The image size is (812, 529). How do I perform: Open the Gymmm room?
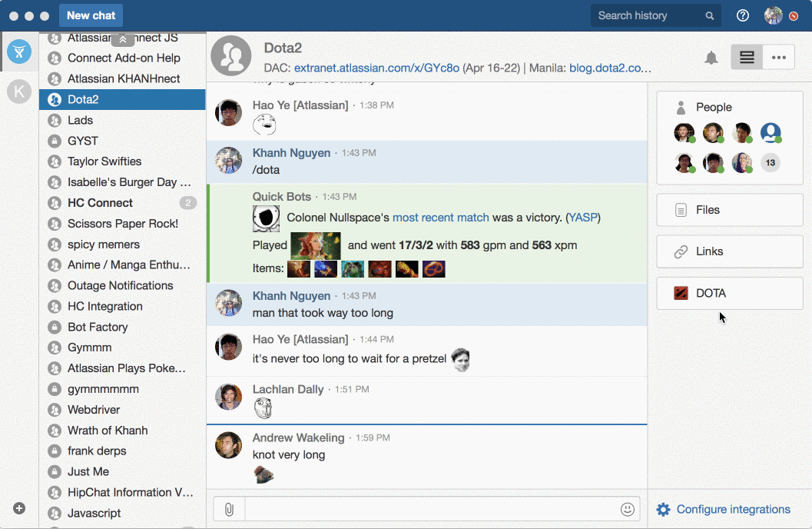click(123, 348)
